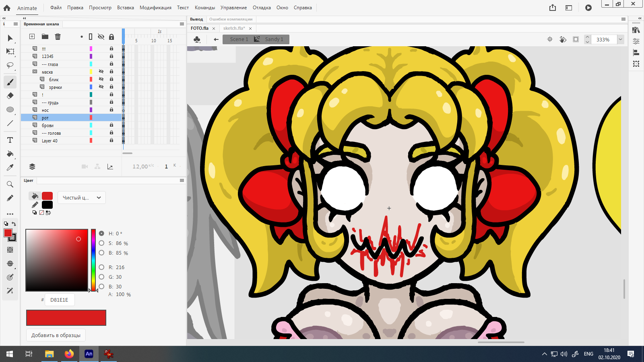Select the S saturation radio button

point(101,243)
